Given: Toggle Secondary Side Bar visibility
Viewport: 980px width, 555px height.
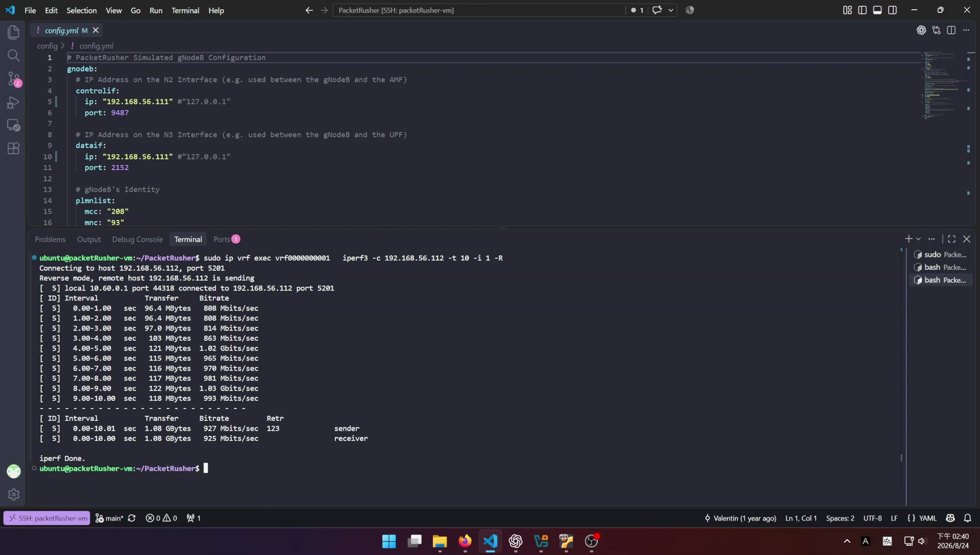Looking at the screenshot, I should [892, 10].
